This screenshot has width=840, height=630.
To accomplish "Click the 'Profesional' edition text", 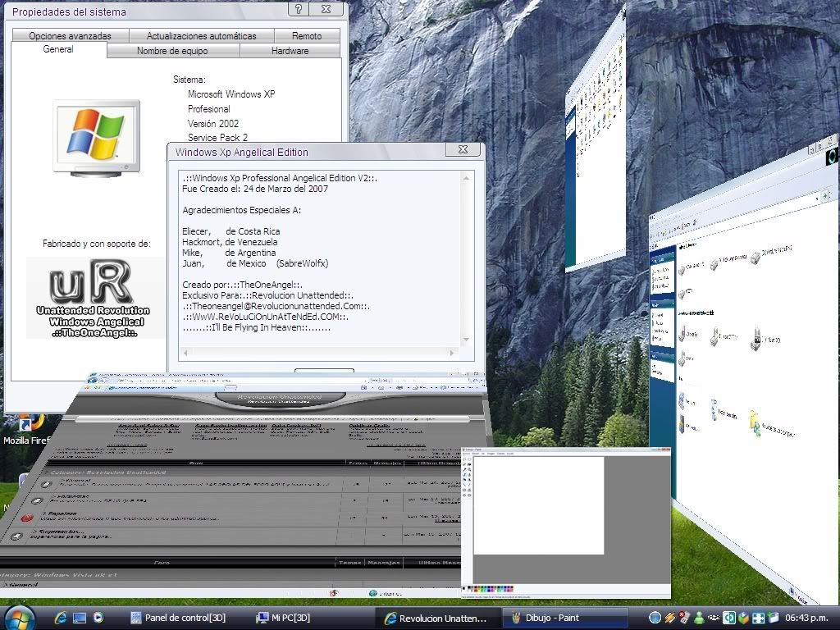I will (209, 109).
